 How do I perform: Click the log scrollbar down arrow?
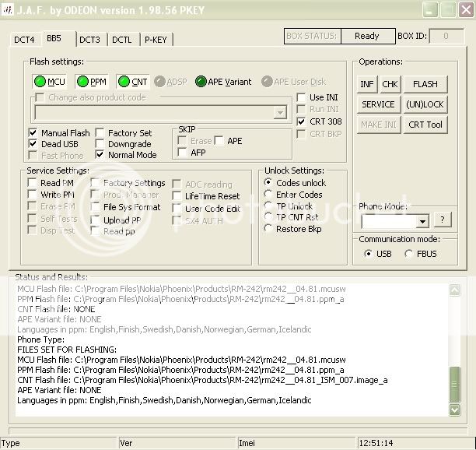click(x=454, y=410)
